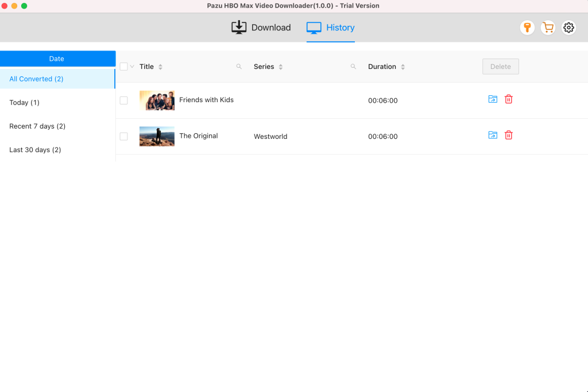Select All Converted (2) filter

[x=57, y=79]
